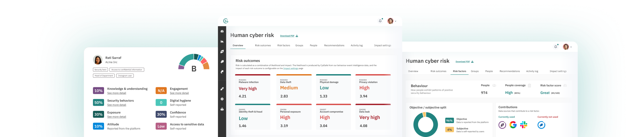This screenshot has height=137, width=644.
Task: Click the Instagram user tag
Action: pos(125,76)
